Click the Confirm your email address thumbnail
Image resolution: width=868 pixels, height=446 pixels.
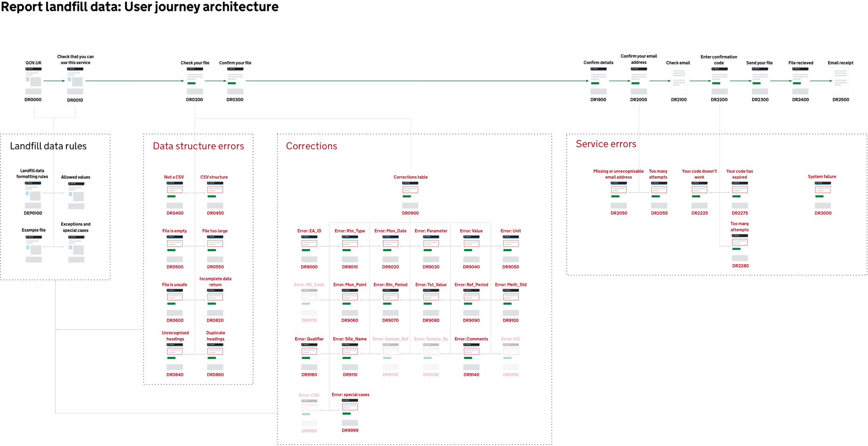[x=639, y=81]
